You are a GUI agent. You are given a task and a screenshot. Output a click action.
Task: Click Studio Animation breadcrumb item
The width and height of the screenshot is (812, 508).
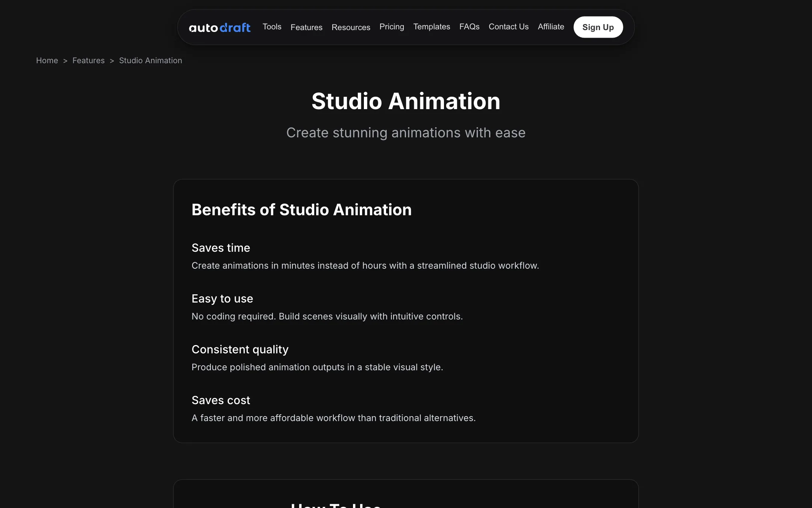click(x=150, y=61)
